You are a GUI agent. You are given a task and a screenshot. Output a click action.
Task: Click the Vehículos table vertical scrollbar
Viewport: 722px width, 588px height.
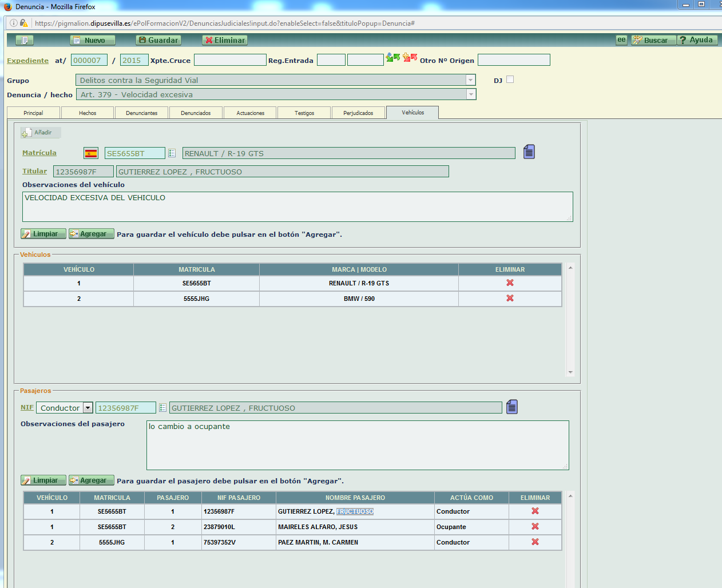[570, 319]
